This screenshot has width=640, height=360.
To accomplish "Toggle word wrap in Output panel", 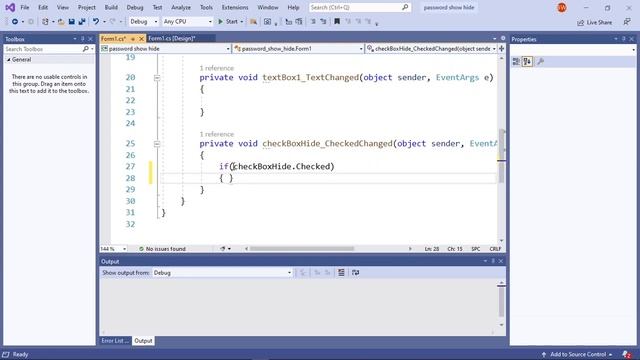I will [356, 273].
